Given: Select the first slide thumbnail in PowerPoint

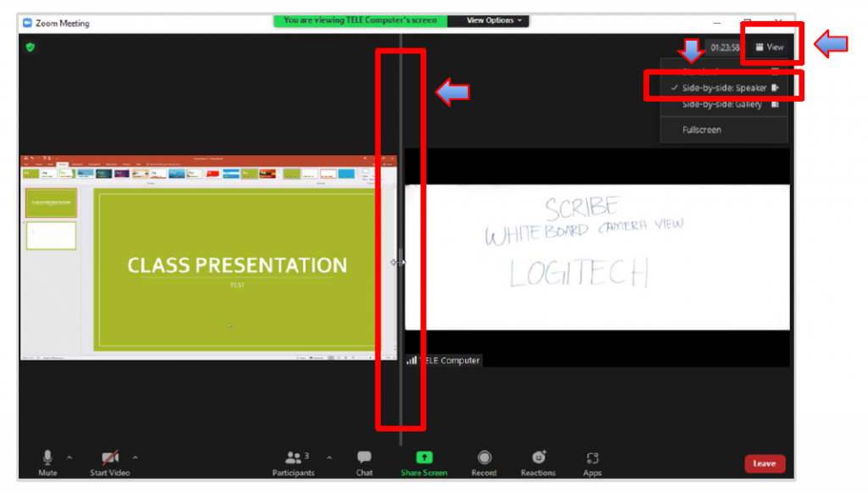Looking at the screenshot, I should (x=51, y=203).
